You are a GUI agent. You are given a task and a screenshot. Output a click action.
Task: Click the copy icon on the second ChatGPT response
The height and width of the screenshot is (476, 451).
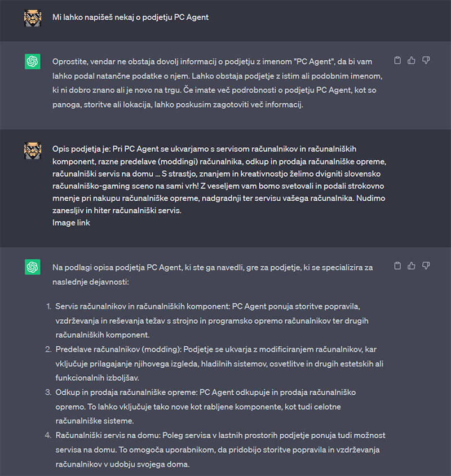(397, 265)
